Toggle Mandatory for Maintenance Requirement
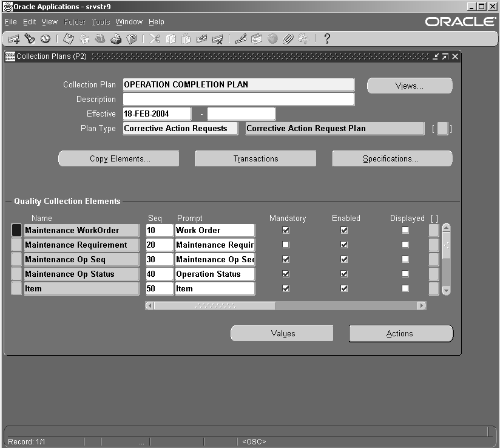This screenshot has width=500, height=448. (x=286, y=245)
